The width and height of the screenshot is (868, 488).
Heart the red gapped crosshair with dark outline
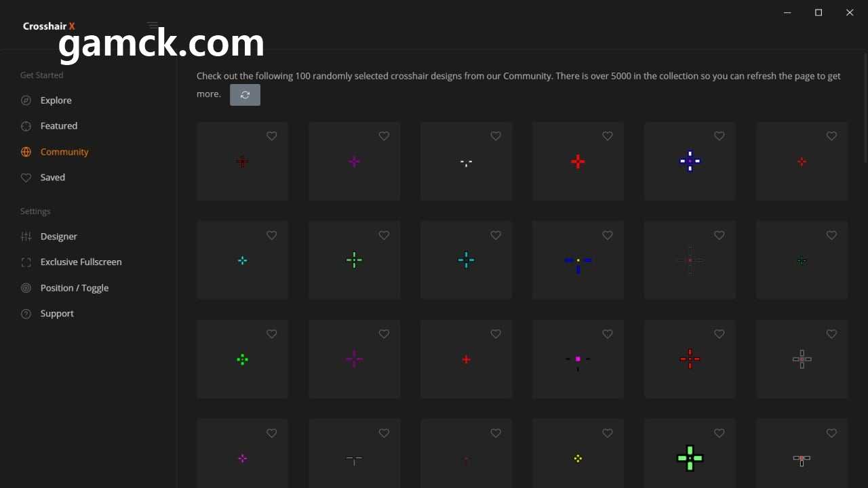point(719,334)
